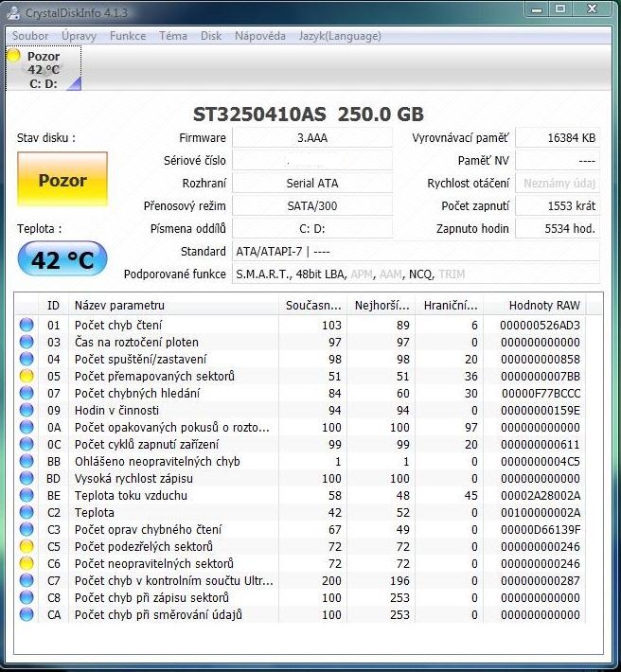Click the yellow Pozor health status button

tap(62, 179)
